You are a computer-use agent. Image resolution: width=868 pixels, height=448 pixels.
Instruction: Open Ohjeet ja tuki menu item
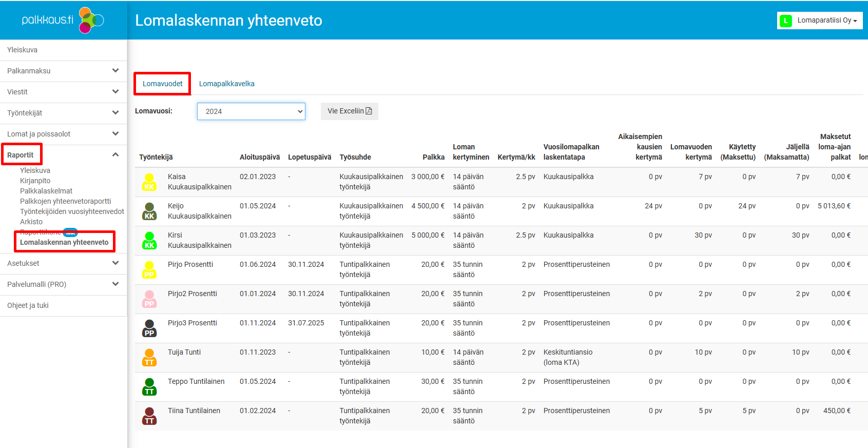tap(28, 305)
